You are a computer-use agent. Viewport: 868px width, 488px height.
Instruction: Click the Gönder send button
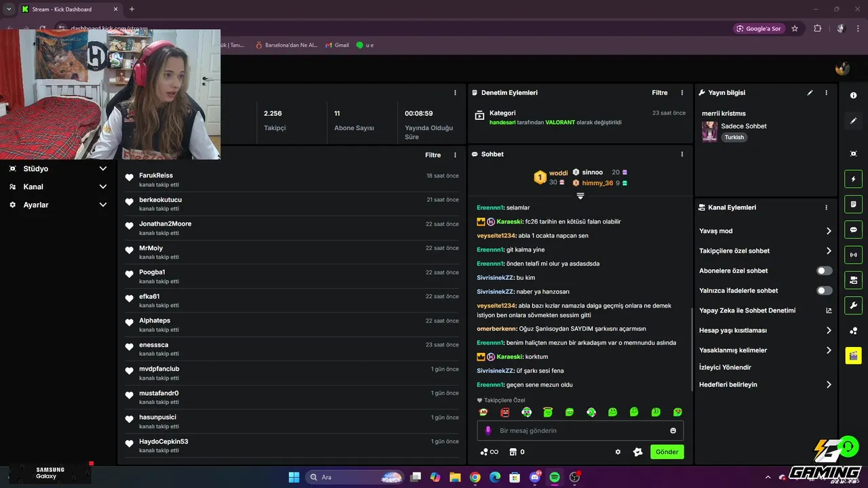point(667,452)
